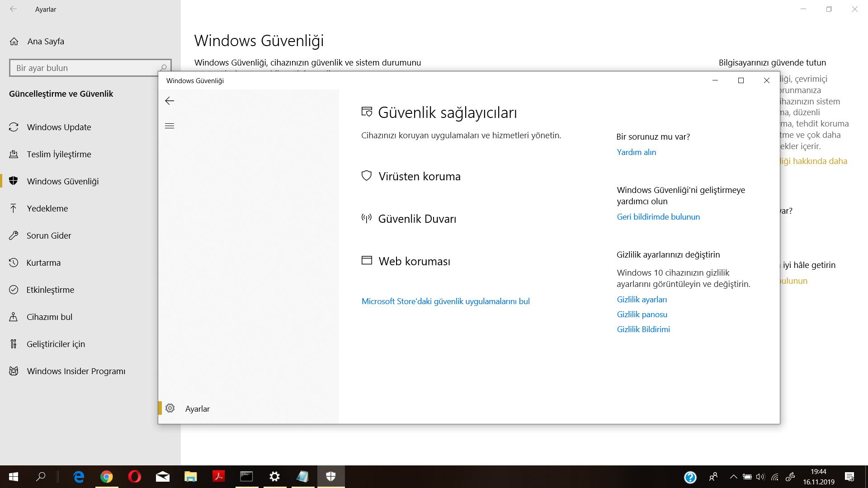Click the blue help question mark tray icon
The width and height of the screenshot is (868, 488).
[x=690, y=477]
